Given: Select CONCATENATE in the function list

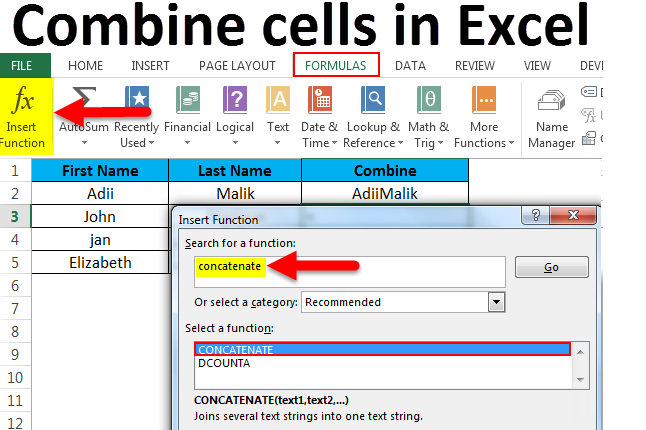Looking at the screenshot, I should point(382,349).
